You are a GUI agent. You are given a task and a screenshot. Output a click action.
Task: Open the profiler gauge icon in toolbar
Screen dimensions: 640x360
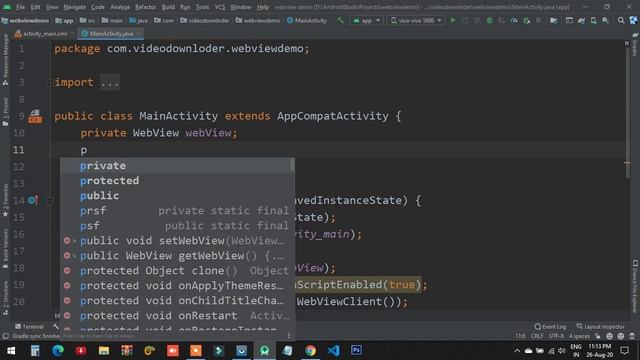(x=514, y=20)
